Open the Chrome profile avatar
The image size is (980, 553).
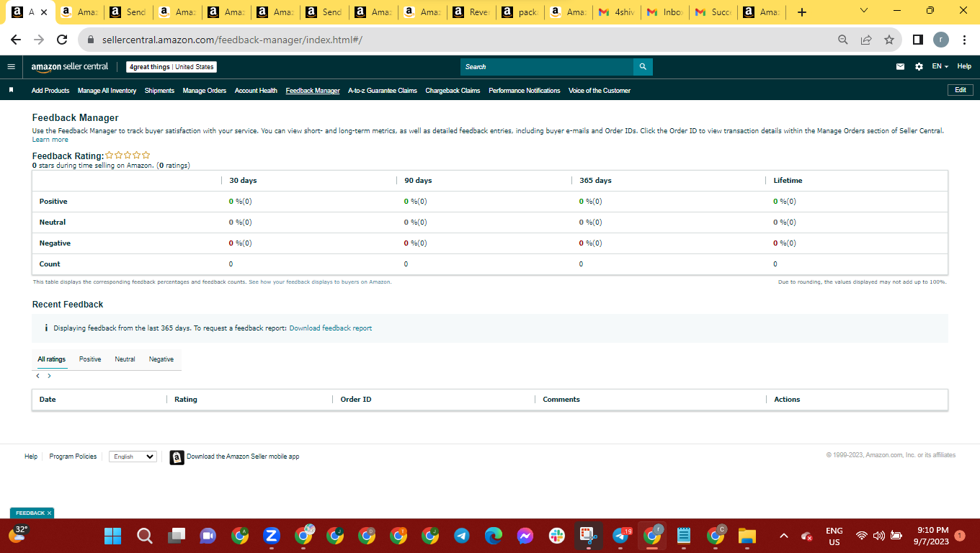click(941, 40)
